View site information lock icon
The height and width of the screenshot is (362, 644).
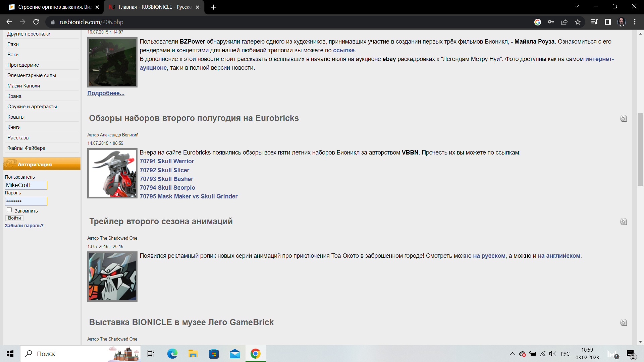pyautogui.click(x=52, y=22)
